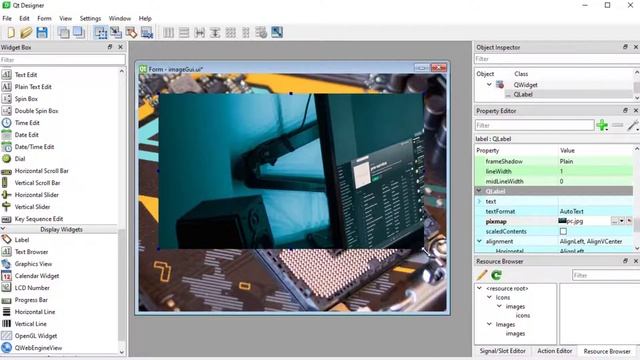Click the Property Editor filter field
This screenshot has width=640, height=360.
click(534, 125)
